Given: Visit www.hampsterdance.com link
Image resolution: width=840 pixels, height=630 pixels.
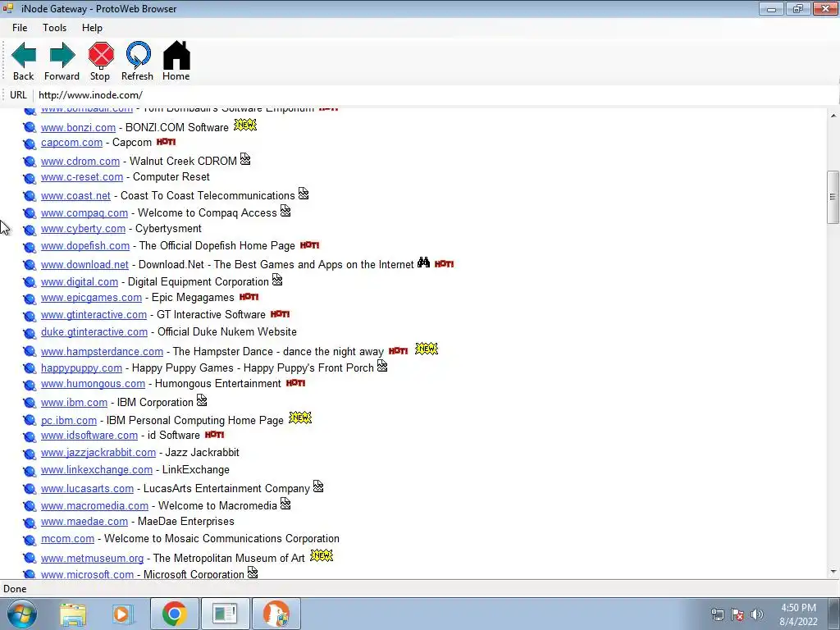Looking at the screenshot, I should [x=102, y=351].
